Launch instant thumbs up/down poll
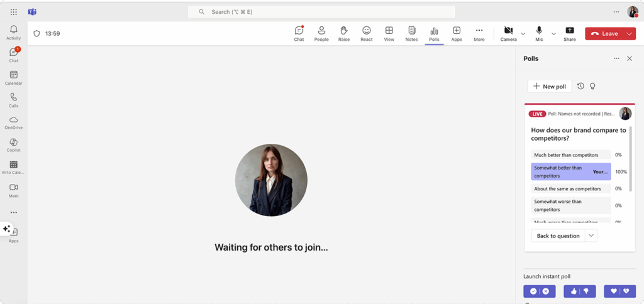The height and width of the screenshot is (304, 644). click(579, 291)
